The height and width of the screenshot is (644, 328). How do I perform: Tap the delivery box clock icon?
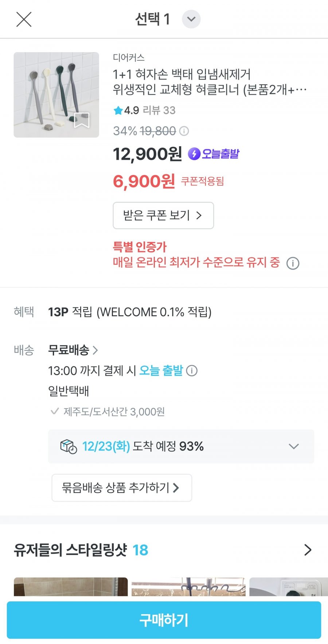point(68,446)
